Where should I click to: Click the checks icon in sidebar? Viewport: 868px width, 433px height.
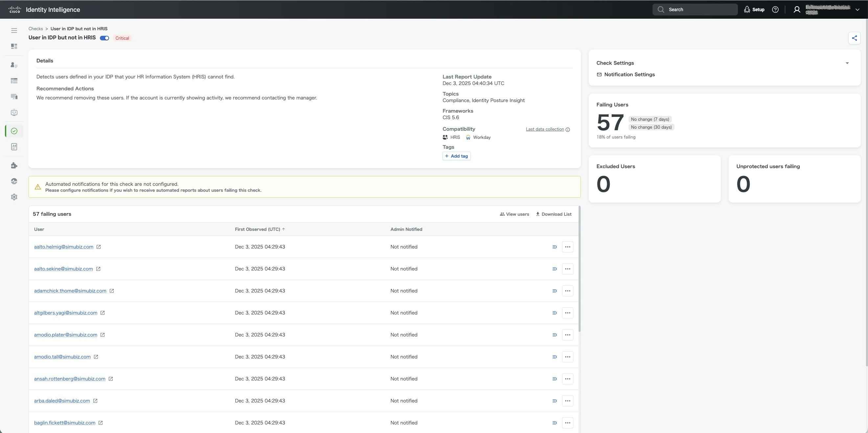tap(14, 131)
